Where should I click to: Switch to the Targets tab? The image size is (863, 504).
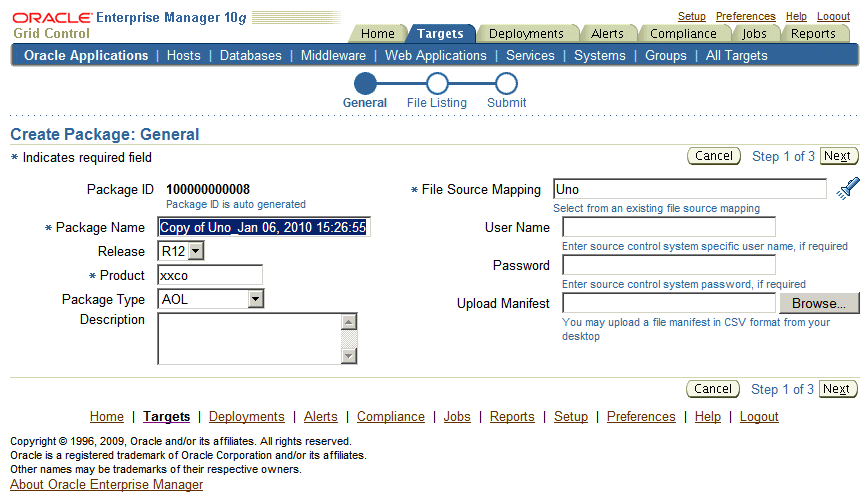point(440,34)
